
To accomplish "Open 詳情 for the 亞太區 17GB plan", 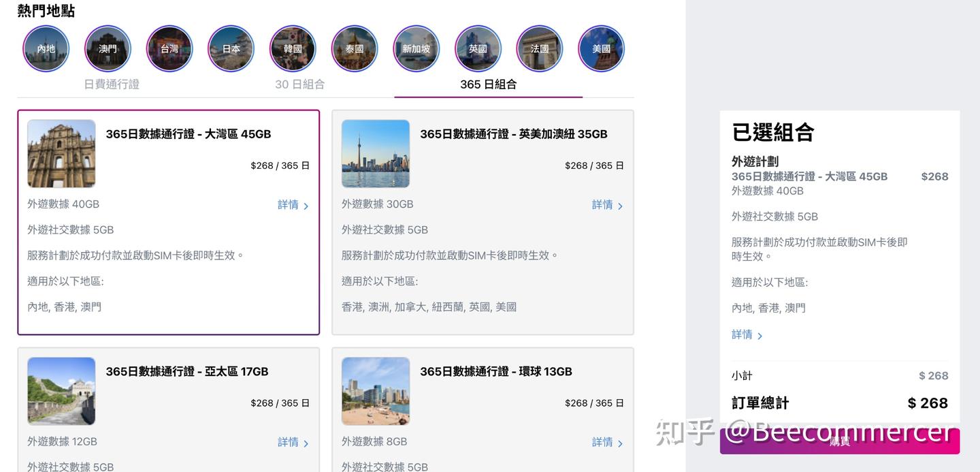I will (293, 443).
